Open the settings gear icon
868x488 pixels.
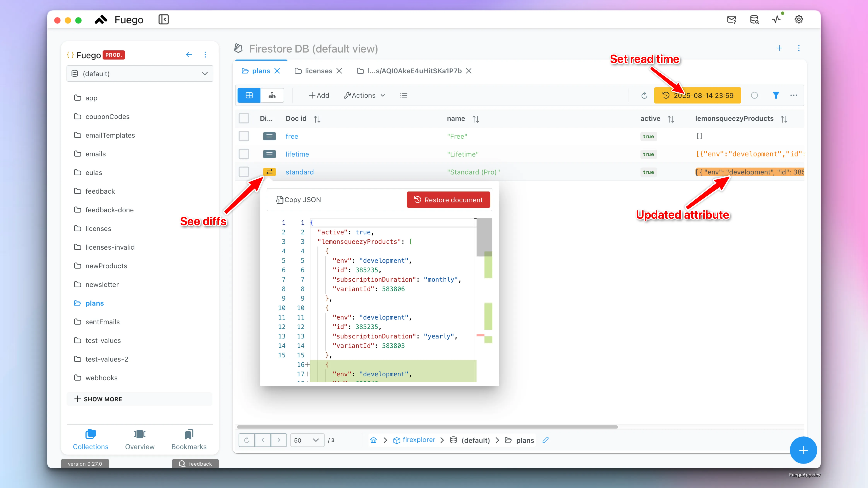coord(799,19)
